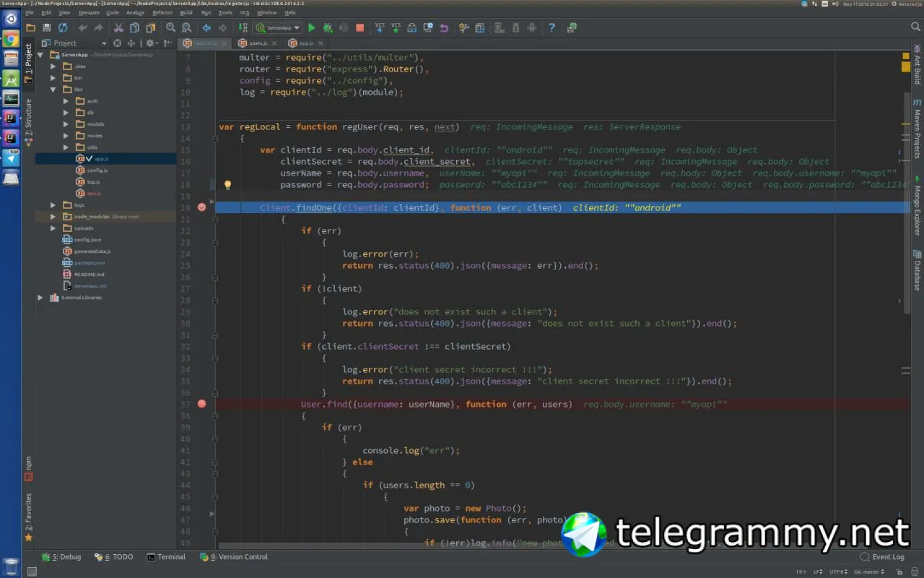Expand External Libraries node
The image size is (924, 578).
pos(40,298)
